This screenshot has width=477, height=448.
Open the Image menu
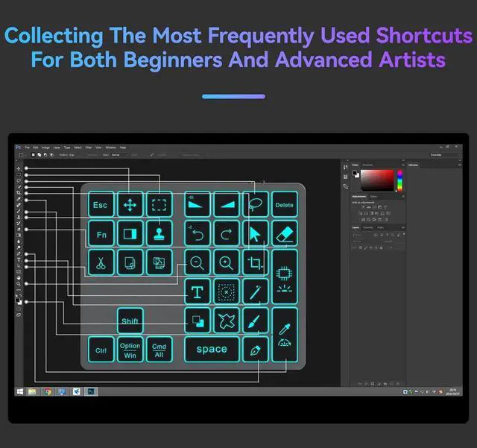pos(45,148)
